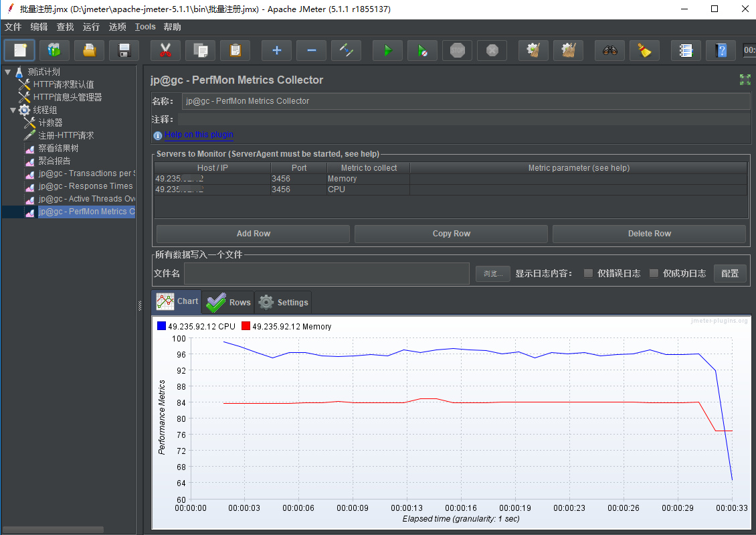Viewport: 756px width, 535px height.
Task: Click the blue CPU legend color square
Action: (161, 325)
